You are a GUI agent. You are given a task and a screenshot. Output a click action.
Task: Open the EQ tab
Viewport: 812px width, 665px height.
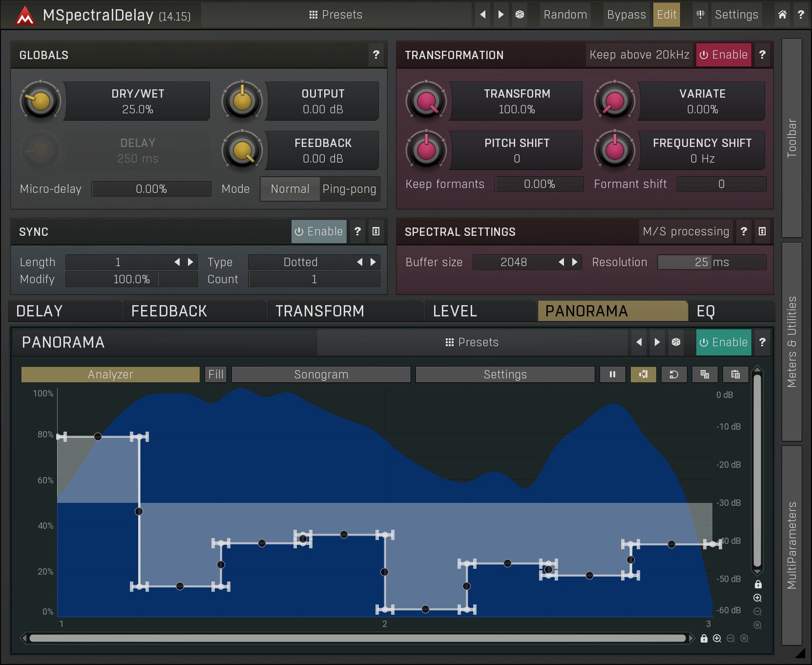coord(706,311)
